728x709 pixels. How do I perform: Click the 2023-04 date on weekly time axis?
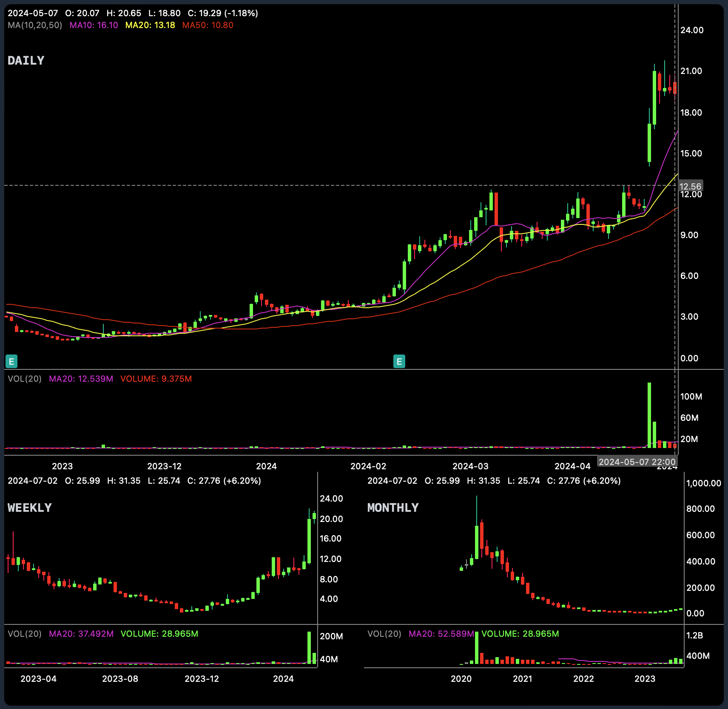pyautogui.click(x=38, y=679)
